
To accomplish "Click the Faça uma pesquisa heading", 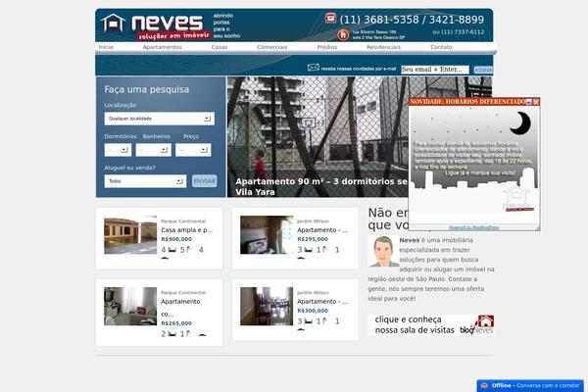I will click(x=147, y=89).
